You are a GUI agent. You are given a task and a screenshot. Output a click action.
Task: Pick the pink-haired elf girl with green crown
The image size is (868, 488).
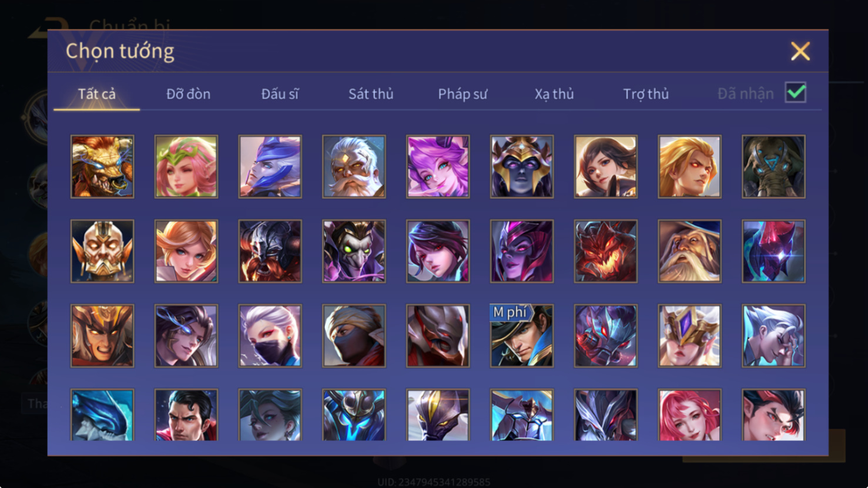coord(186,167)
